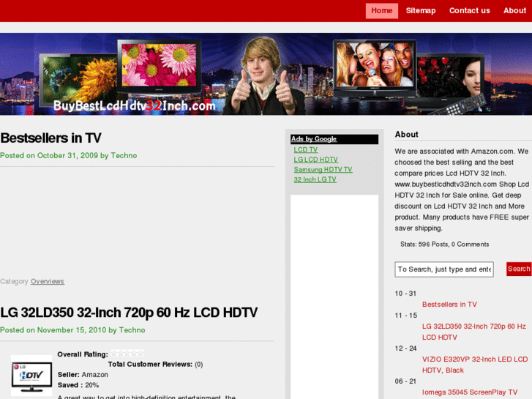Click the 12 - 24 date entry
This screenshot has width=532, height=399.
(x=406, y=348)
